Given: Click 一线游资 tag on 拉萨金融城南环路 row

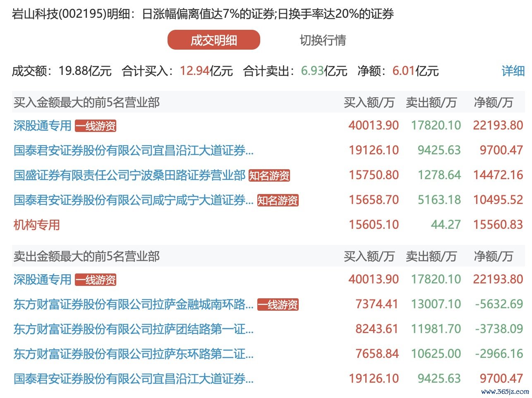Looking at the screenshot, I should click(x=278, y=304).
